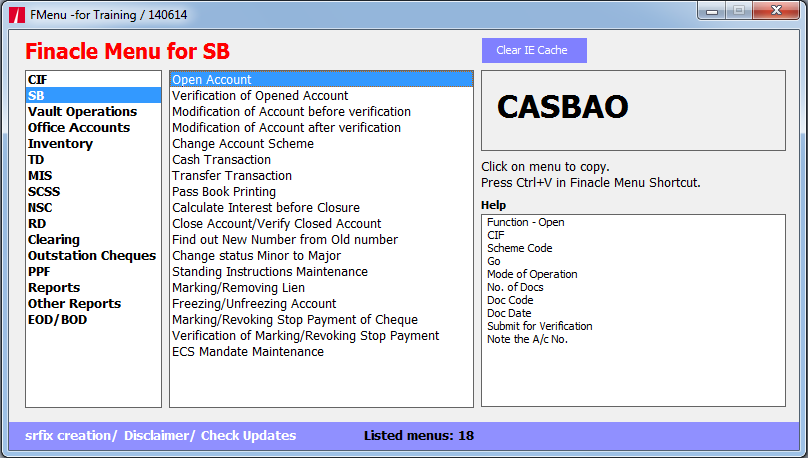Click No. of Docs help line
Viewport: 808px width, 458px height.
(x=515, y=287)
